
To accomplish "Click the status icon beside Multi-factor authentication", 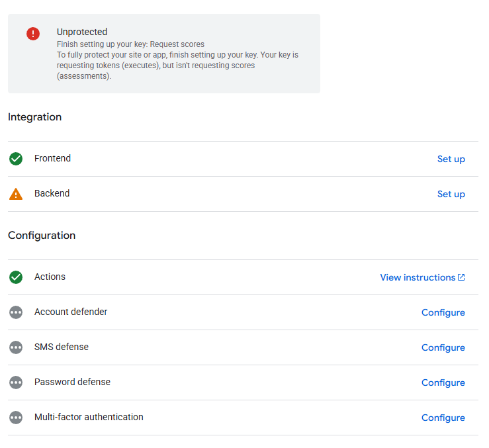I will 16,418.
